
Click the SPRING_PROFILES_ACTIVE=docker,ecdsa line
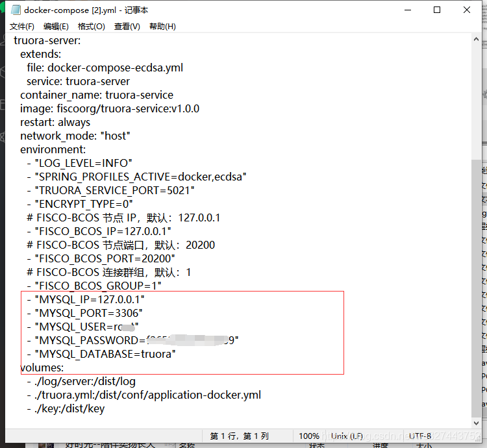pos(136,177)
